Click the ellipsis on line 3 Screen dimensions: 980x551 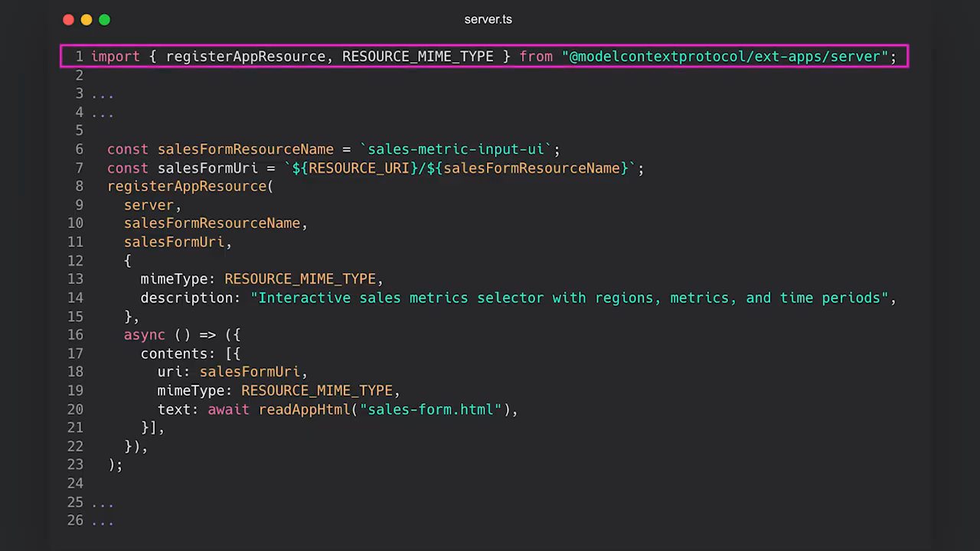[x=103, y=94]
